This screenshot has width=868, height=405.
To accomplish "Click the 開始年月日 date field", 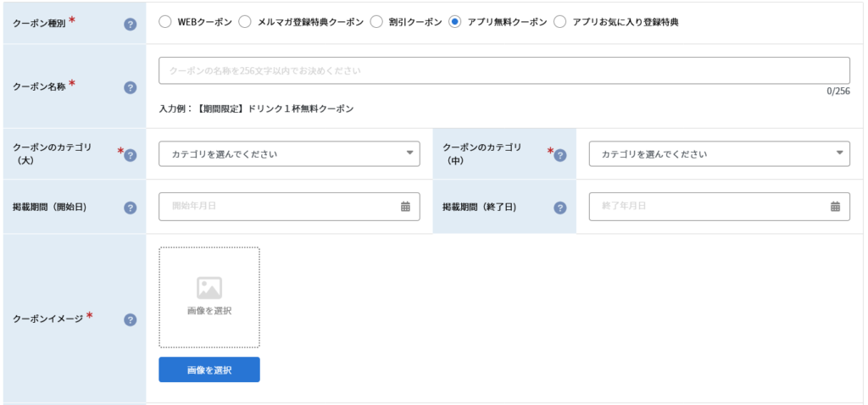I will click(290, 207).
